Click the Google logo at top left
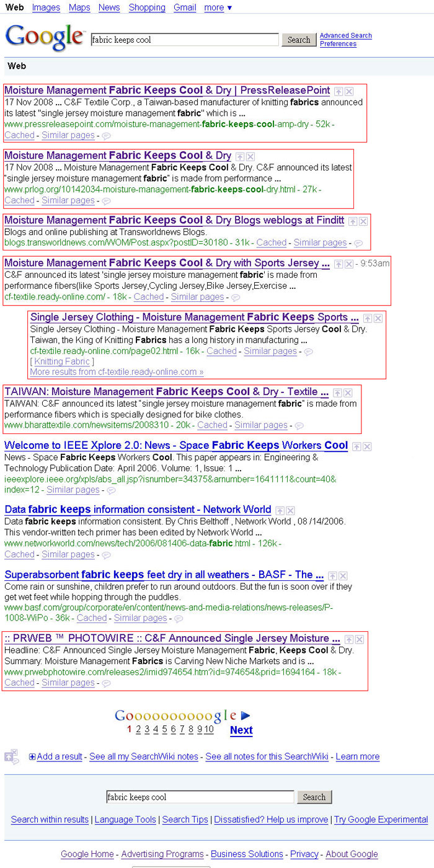The height and width of the screenshot is (868, 434). (x=45, y=37)
